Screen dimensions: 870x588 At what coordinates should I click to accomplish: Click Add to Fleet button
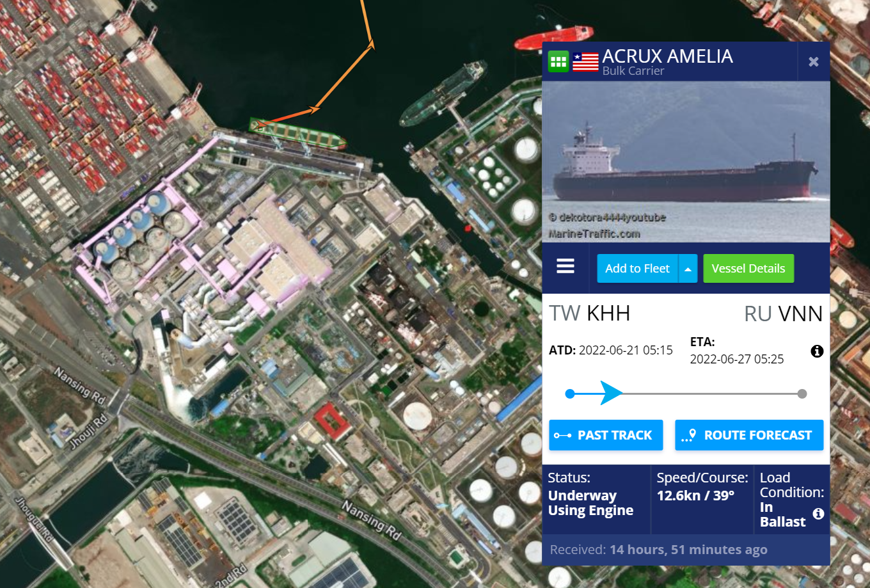(x=638, y=269)
